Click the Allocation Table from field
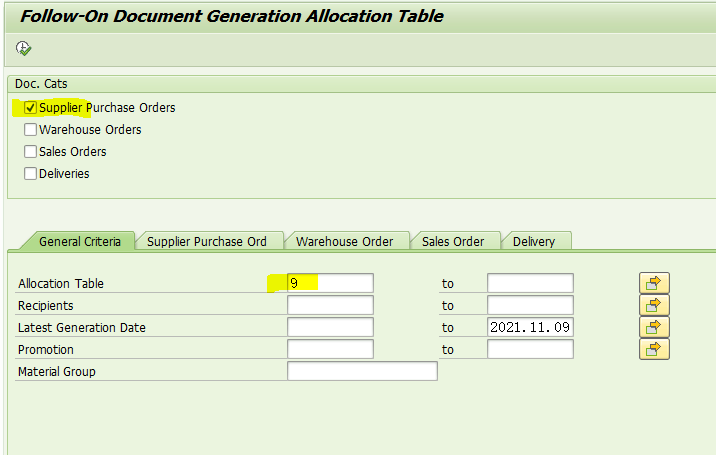Image resolution: width=716 pixels, height=455 pixels. (330, 283)
